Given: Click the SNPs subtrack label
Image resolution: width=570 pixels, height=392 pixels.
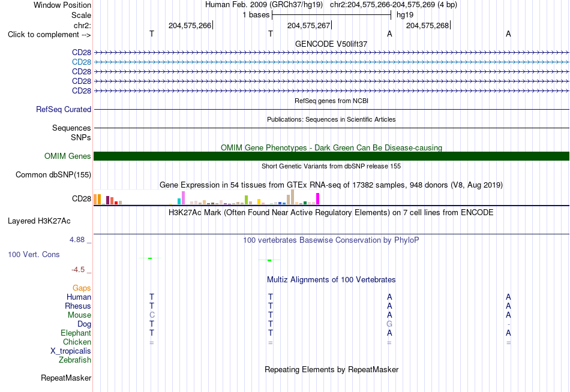Looking at the screenshot, I should point(81,138).
